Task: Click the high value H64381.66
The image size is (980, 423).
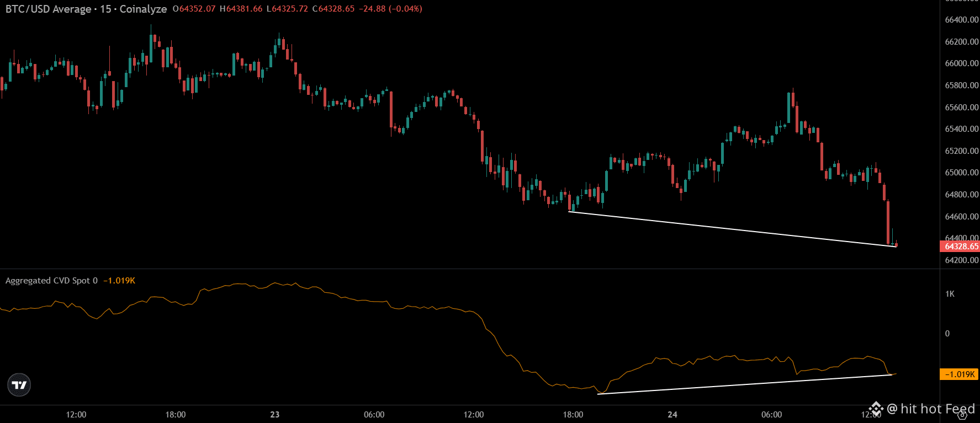Action: point(241,9)
